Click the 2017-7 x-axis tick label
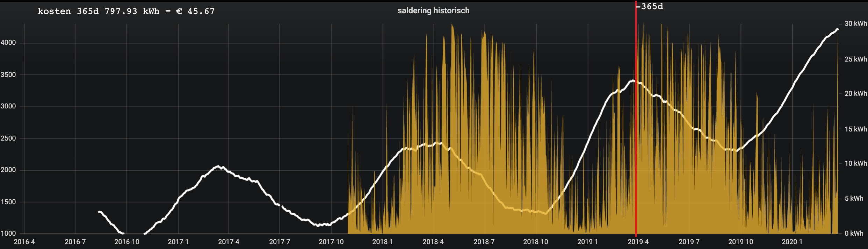Screen dimensions: 868x249 (280, 242)
